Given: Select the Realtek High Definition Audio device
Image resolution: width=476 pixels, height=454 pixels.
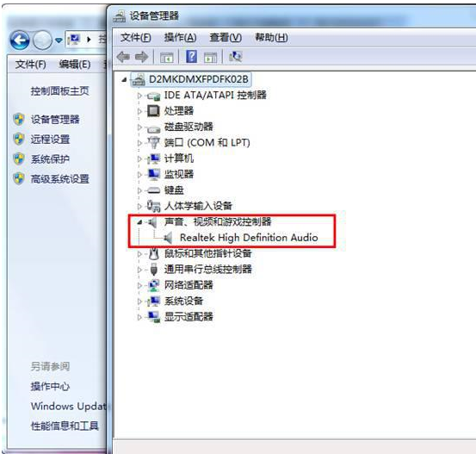Looking at the screenshot, I should [249, 237].
